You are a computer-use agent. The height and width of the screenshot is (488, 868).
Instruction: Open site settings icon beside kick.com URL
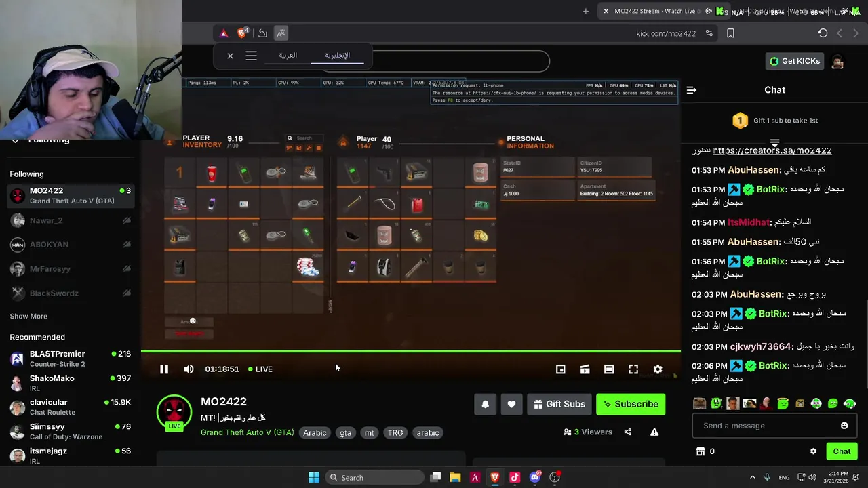[709, 33]
